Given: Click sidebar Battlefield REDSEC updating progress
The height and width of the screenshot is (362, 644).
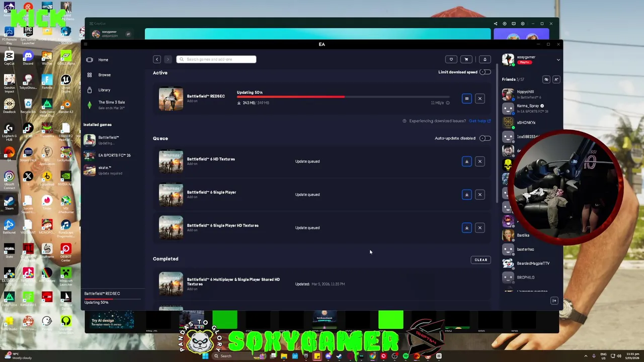Looking at the screenshot, I should (114, 298).
